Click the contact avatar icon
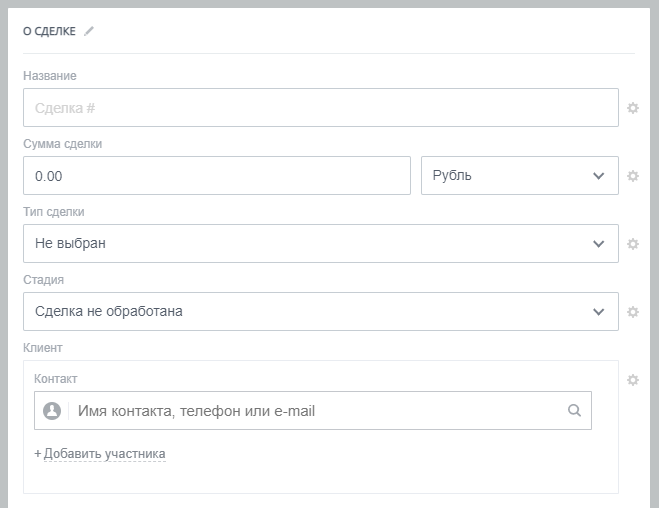Screen dimensions: 659x508 [52, 411]
